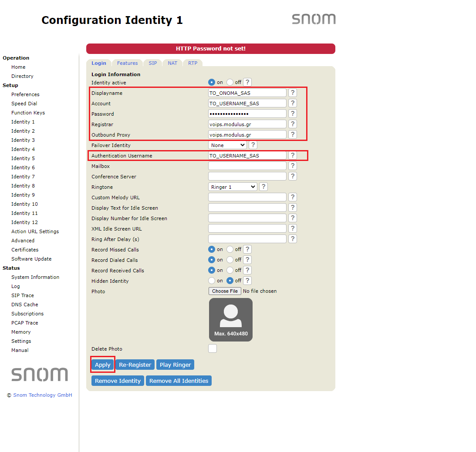Open the Failover Identity dropdown
Viewport: 476px width, 452px height.
point(227,145)
